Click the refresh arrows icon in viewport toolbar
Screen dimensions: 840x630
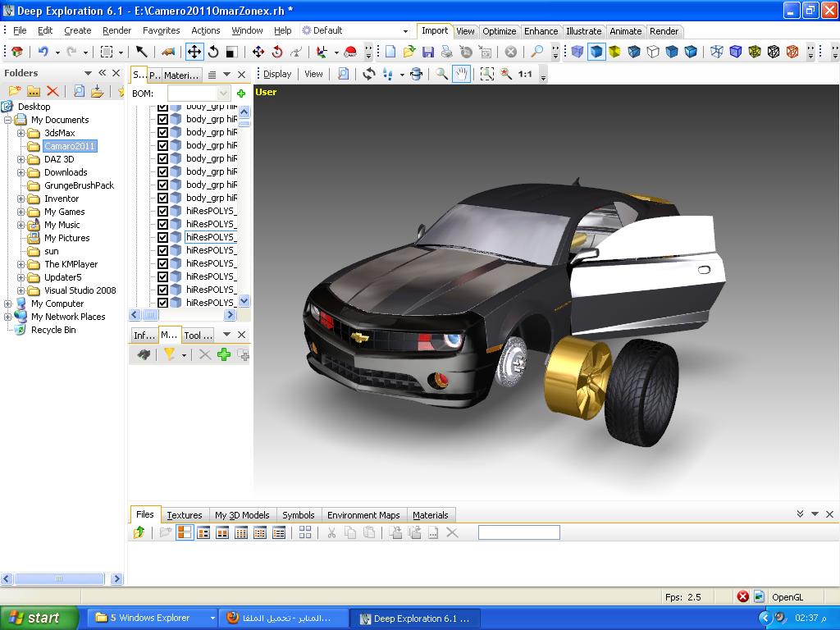coord(368,74)
